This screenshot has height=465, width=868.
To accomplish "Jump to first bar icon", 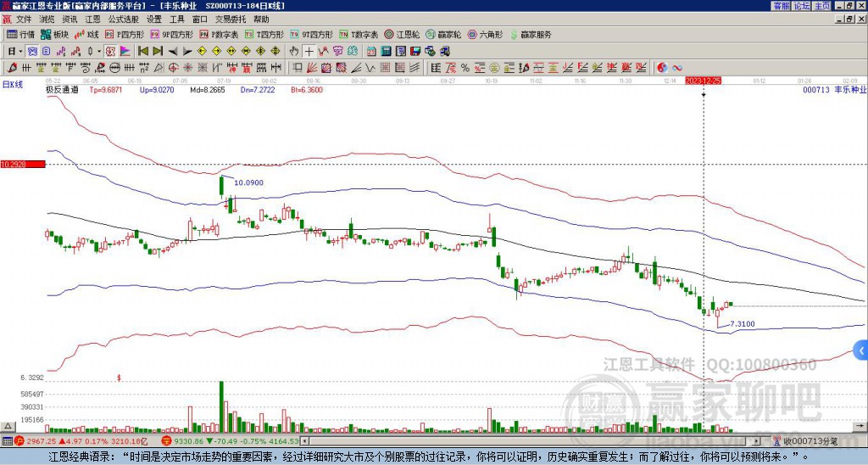I will point(142,51).
